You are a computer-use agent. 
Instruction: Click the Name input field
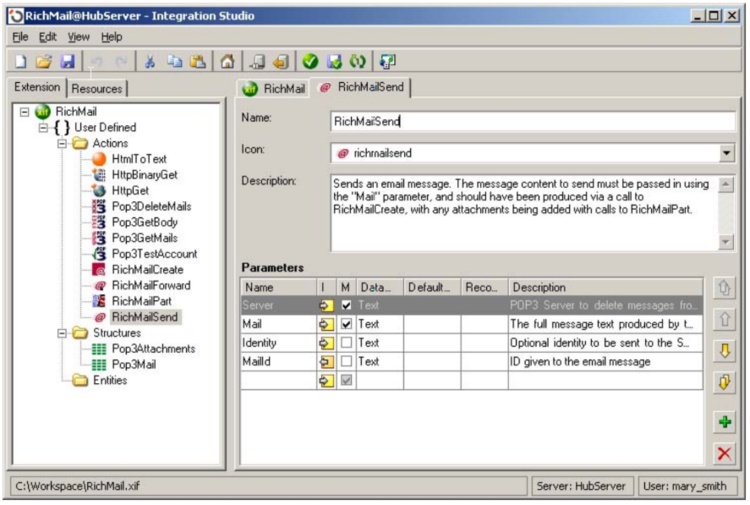pyautogui.click(x=532, y=121)
